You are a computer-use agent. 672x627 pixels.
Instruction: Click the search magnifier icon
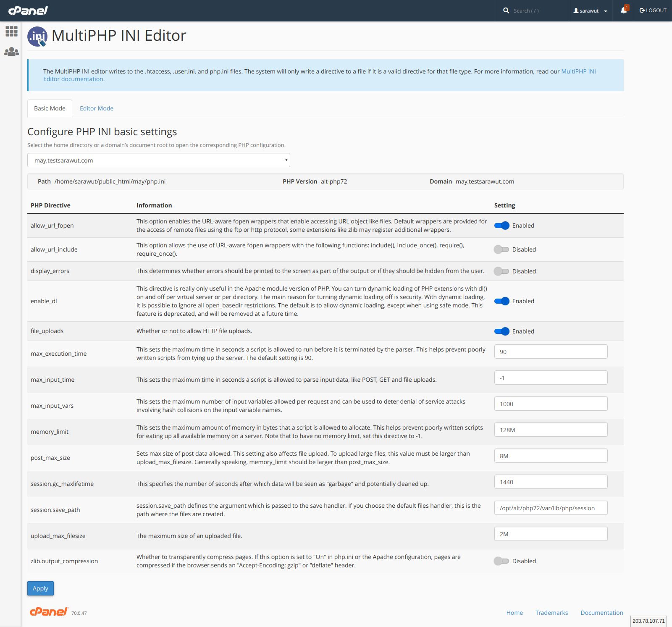(506, 10)
